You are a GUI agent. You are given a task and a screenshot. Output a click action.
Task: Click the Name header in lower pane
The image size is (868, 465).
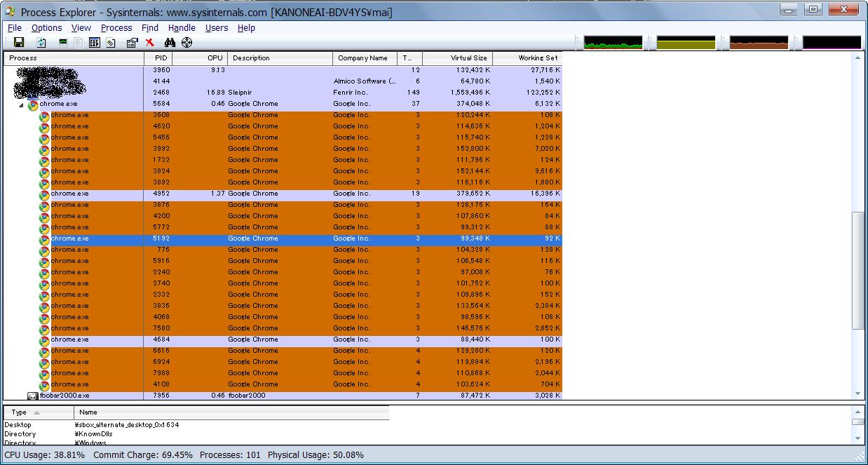[x=231, y=412]
